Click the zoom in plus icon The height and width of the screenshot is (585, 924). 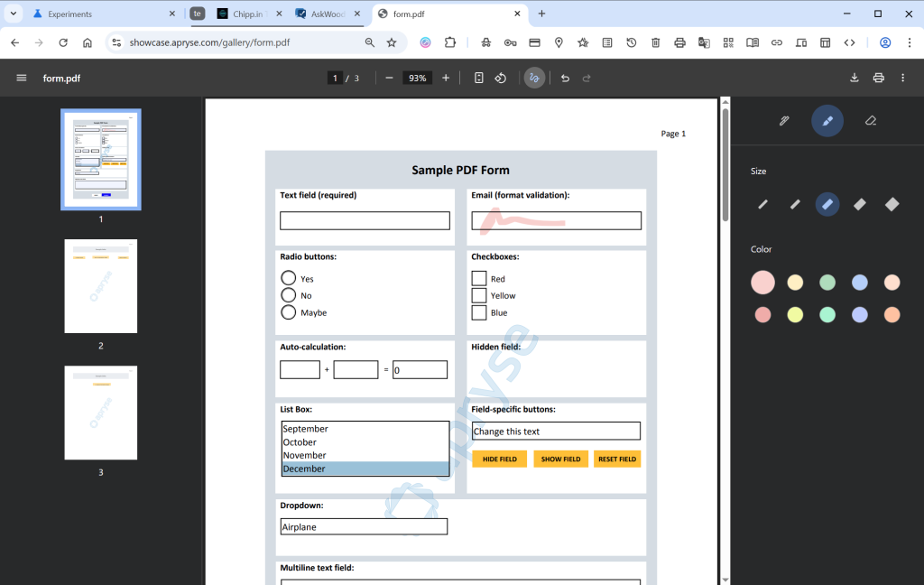[446, 78]
